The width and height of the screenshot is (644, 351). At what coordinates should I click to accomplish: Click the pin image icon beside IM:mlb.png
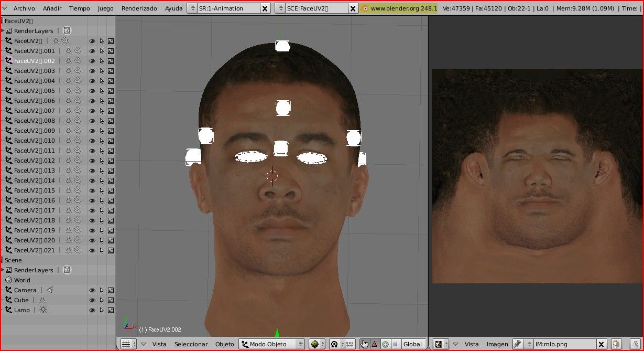tap(518, 344)
